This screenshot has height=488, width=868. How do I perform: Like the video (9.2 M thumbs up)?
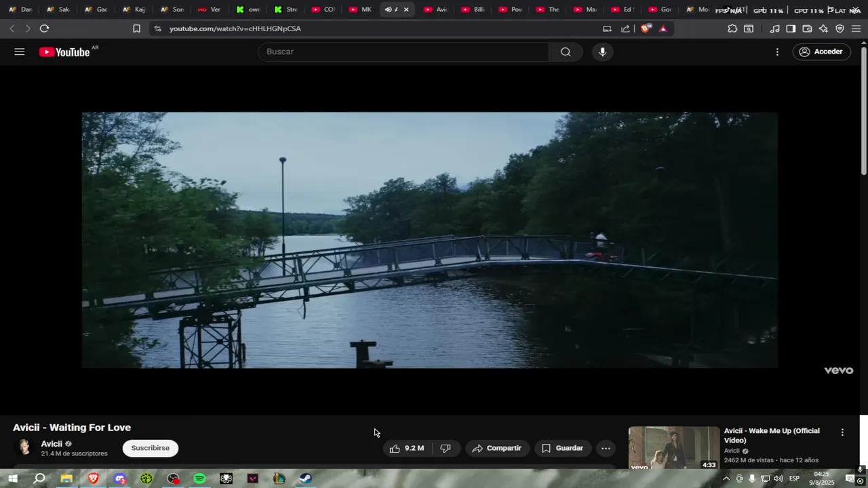coord(407,448)
